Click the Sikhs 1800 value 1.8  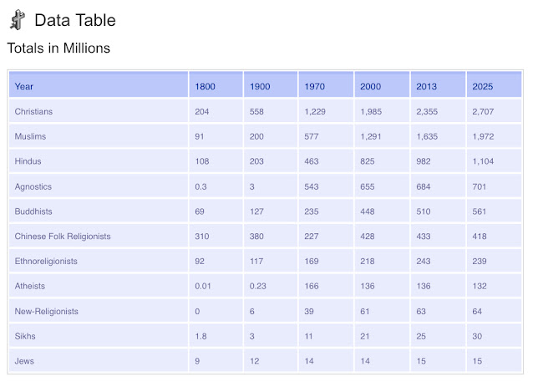click(x=200, y=337)
